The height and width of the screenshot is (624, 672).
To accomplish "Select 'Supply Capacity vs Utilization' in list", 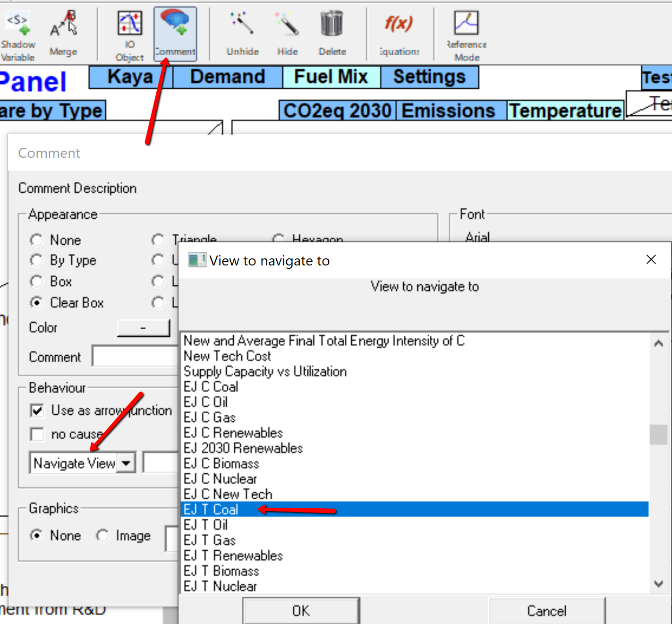I will point(415,371).
